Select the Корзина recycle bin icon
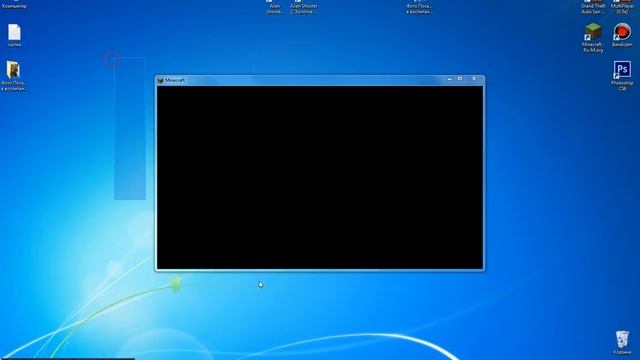The width and height of the screenshot is (640, 360). [622, 342]
